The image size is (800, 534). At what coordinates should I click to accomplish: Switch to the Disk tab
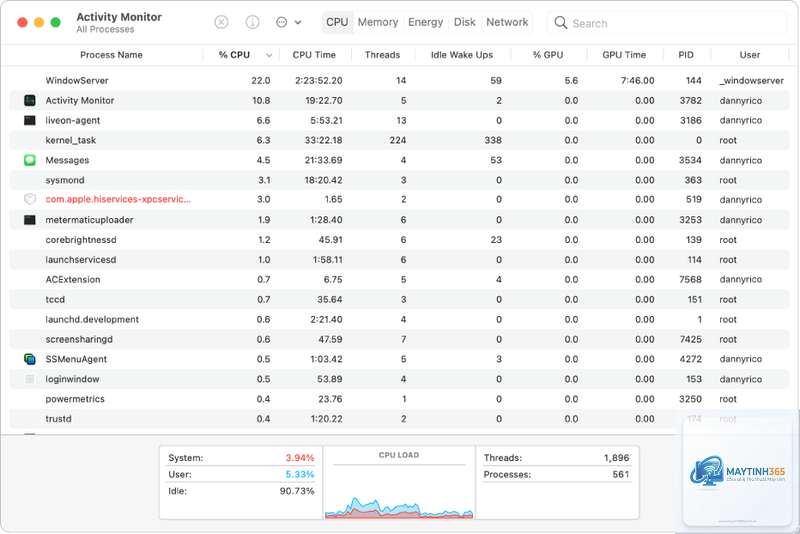[465, 22]
